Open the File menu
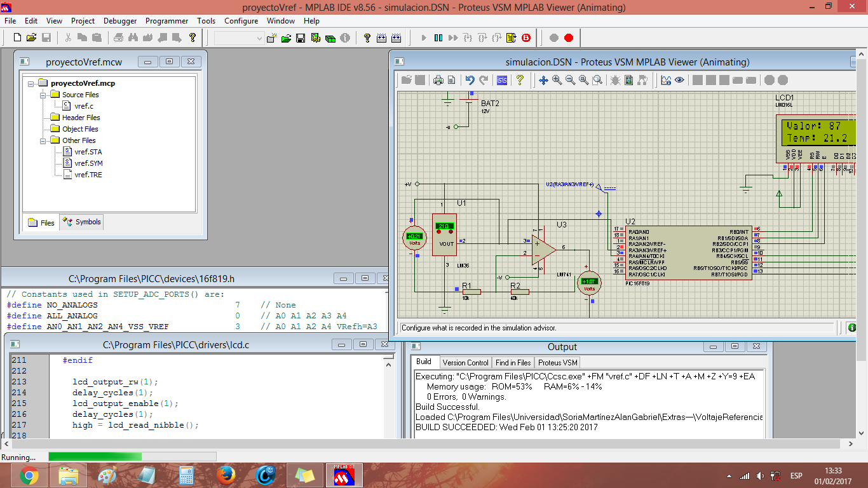The height and width of the screenshot is (488, 868). (10, 21)
